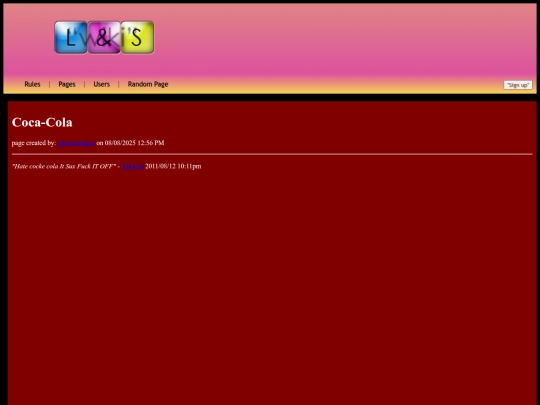
Task: Open the quote author's profile link
Action: (133, 166)
